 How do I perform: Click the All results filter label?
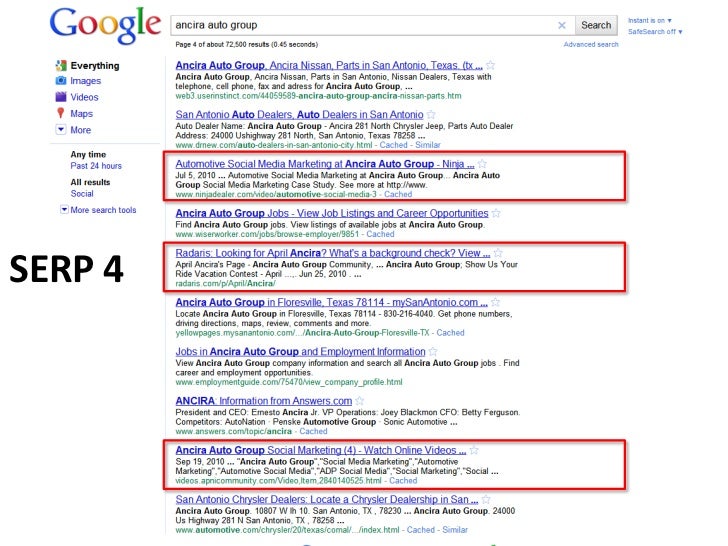pos(90,182)
